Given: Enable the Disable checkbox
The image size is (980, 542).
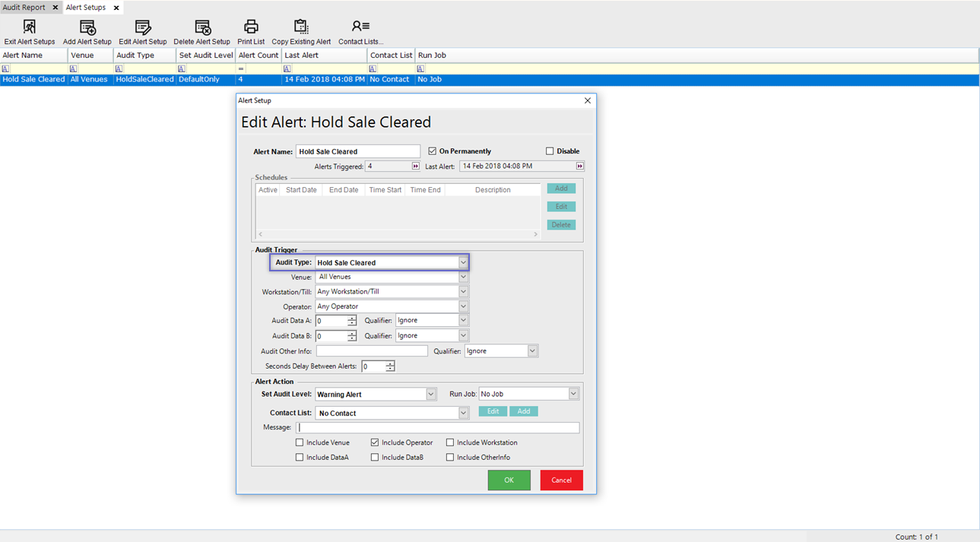Looking at the screenshot, I should (550, 151).
